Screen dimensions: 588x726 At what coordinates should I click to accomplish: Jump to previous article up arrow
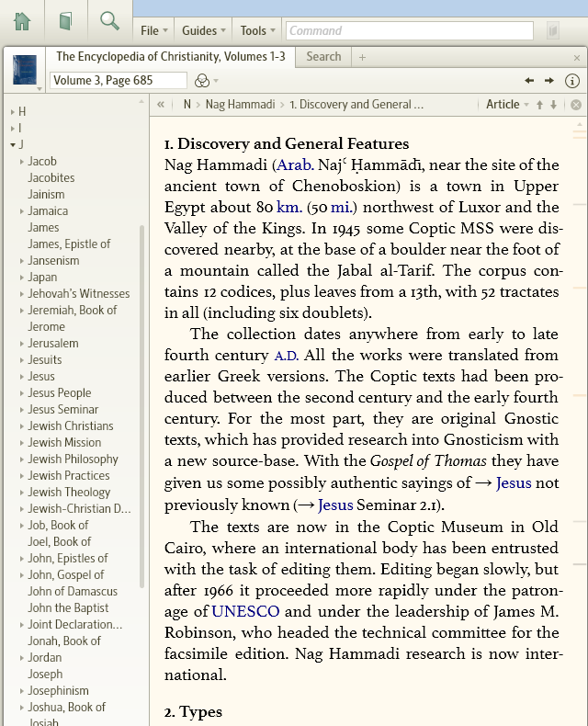click(x=539, y=105)
